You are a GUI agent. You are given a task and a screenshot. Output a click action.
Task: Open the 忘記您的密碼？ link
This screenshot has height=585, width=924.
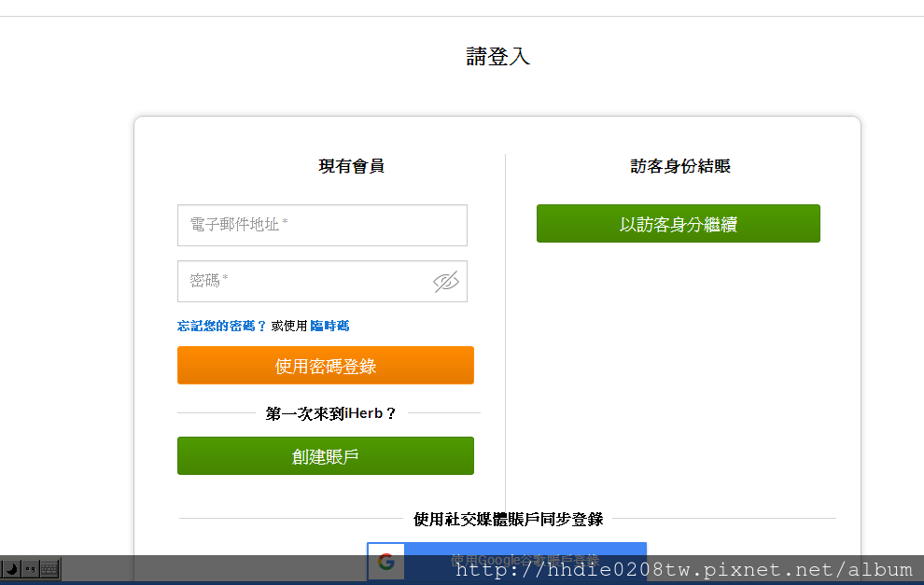(222, 326)
